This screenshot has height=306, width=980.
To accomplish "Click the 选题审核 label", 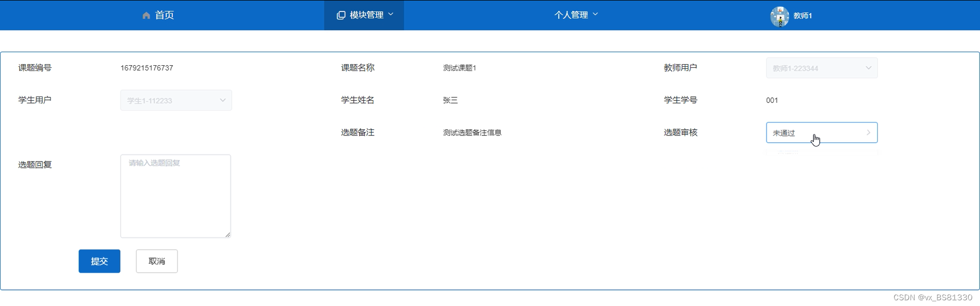I will pyautogui.click(x=680, y=132).
